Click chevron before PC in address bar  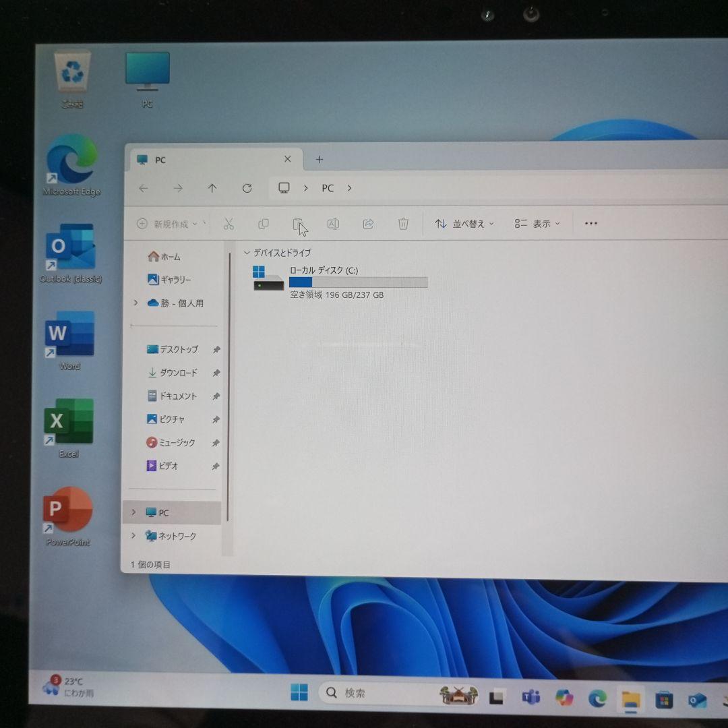click(x=305, y=188)
